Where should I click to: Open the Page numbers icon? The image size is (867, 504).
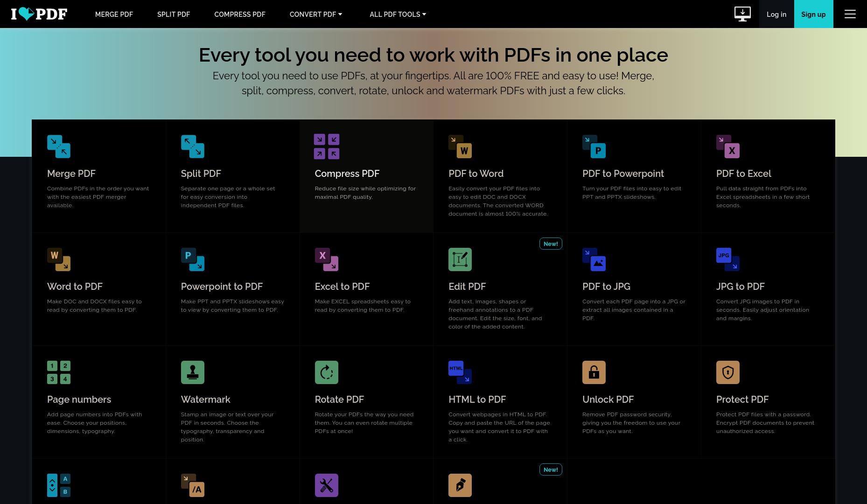[x=59, y=372]
